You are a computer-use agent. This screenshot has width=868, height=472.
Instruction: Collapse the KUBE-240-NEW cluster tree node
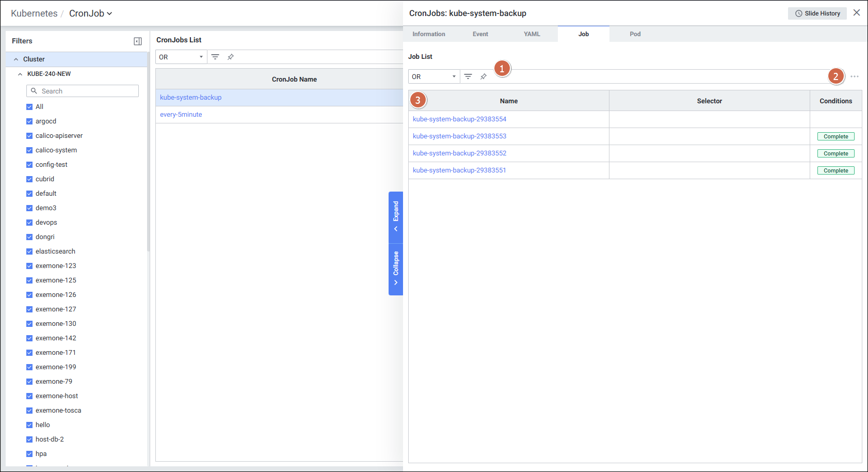coord(20,74)
